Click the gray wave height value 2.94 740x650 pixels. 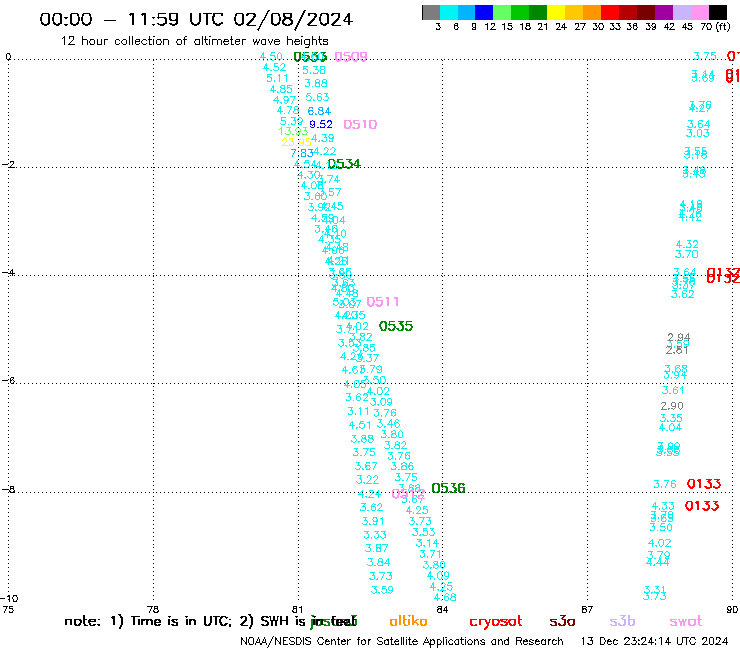pyautogui.click(x=679, y=338)
